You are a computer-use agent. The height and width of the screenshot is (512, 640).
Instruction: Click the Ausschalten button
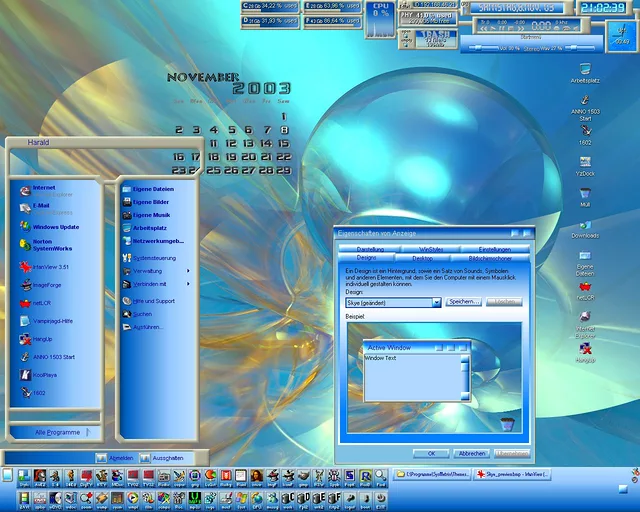[x=167, y=457]
